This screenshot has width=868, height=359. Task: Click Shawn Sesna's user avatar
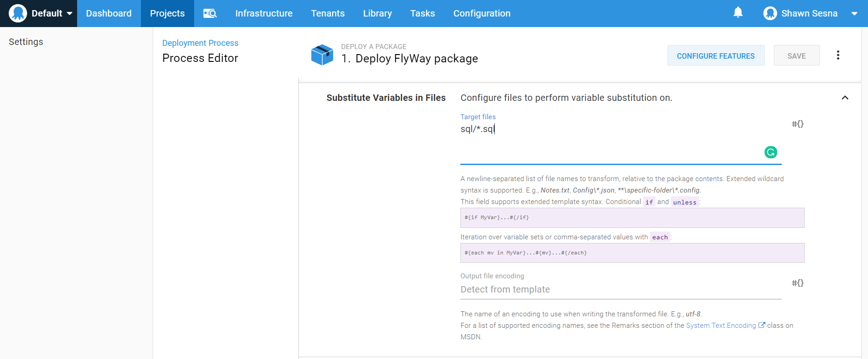(x=770, y=13)
